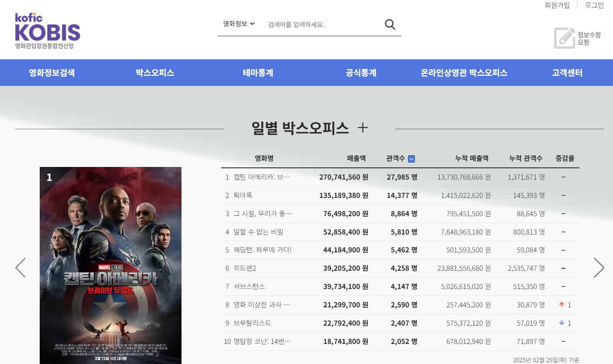Open the 박스오피스 menu
The width and height of the screenshot is (613, 364).
[155, 73]
